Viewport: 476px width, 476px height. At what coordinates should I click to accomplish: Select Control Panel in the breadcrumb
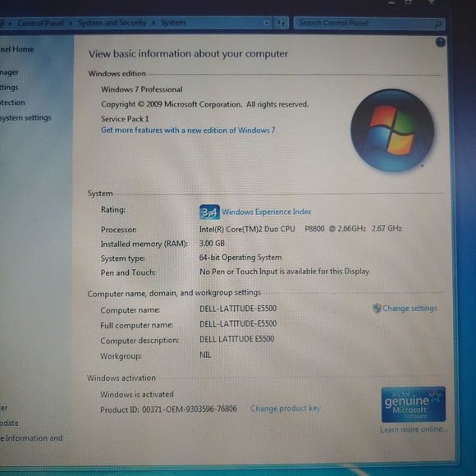click(x=40, y=23)
